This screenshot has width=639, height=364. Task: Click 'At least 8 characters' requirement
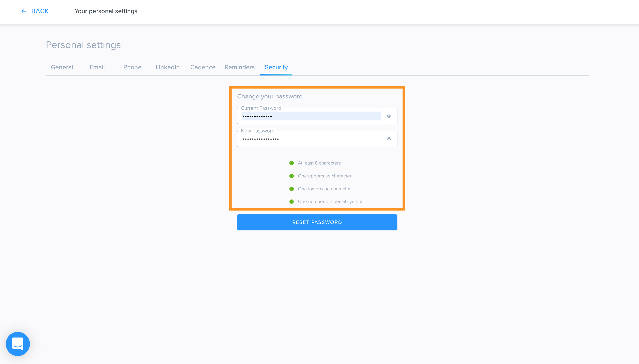coord(319,163)
